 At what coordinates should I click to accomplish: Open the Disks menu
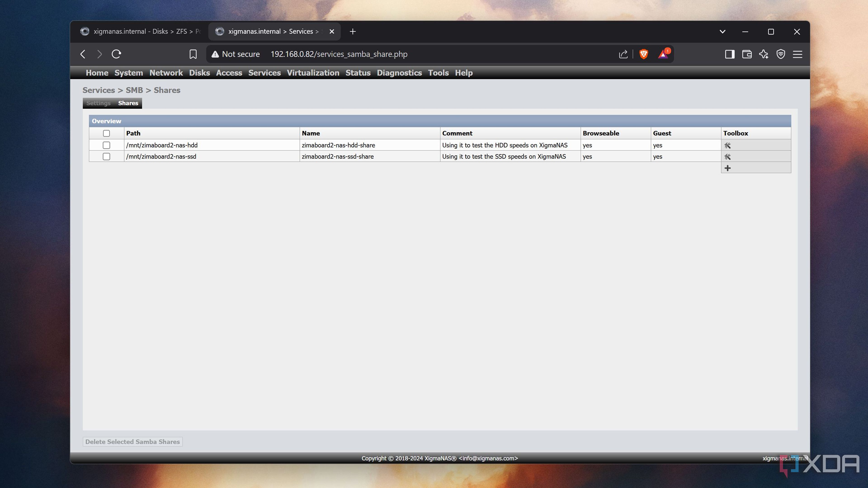[x=199, y=73]
